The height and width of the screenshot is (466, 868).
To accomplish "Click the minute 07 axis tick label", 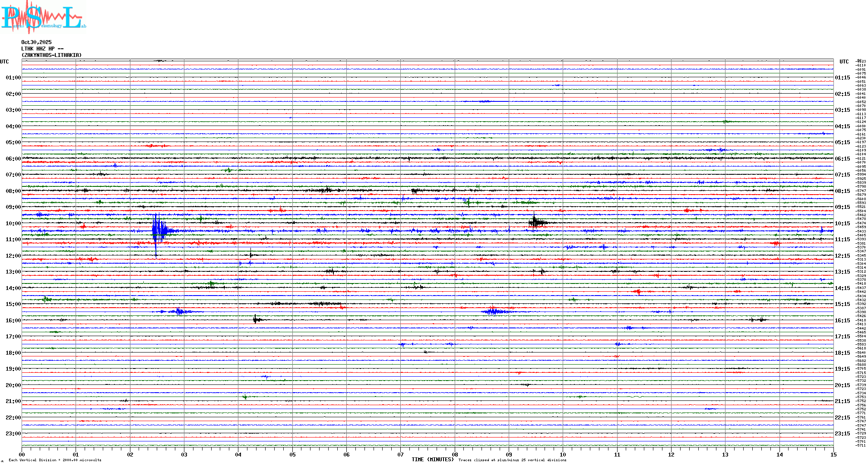I will (x=400, y=455).
